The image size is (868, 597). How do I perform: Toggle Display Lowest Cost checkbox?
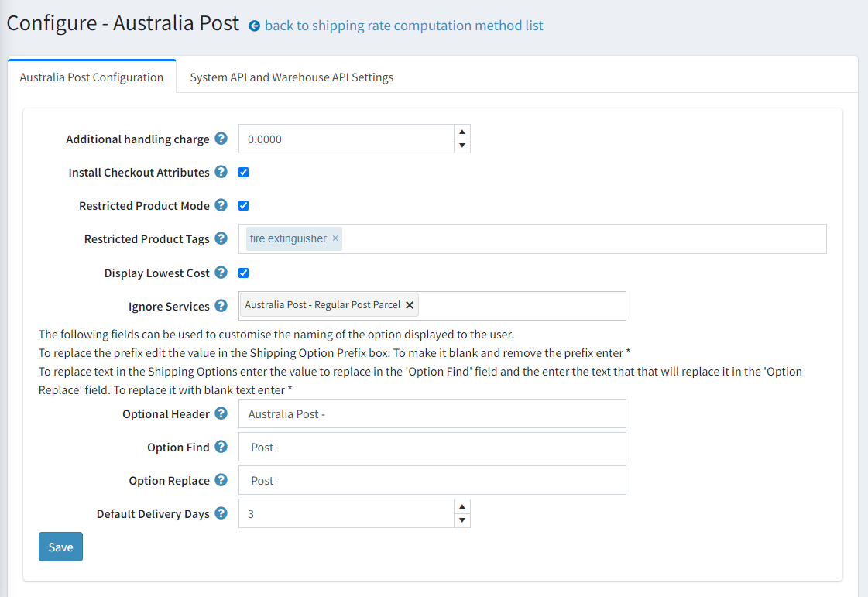[x=244, y=273]
